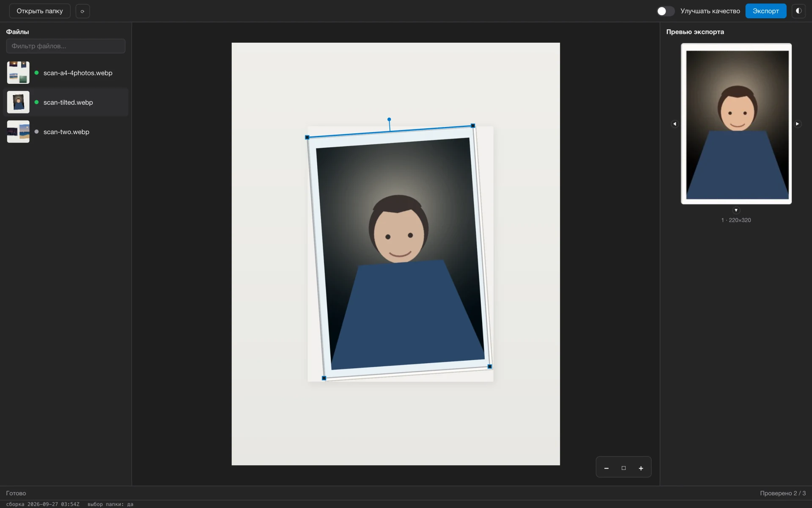Grab the rotation handle above the crop frame
This screenshot has width=812, height=508.
click(x=389, y=119)
